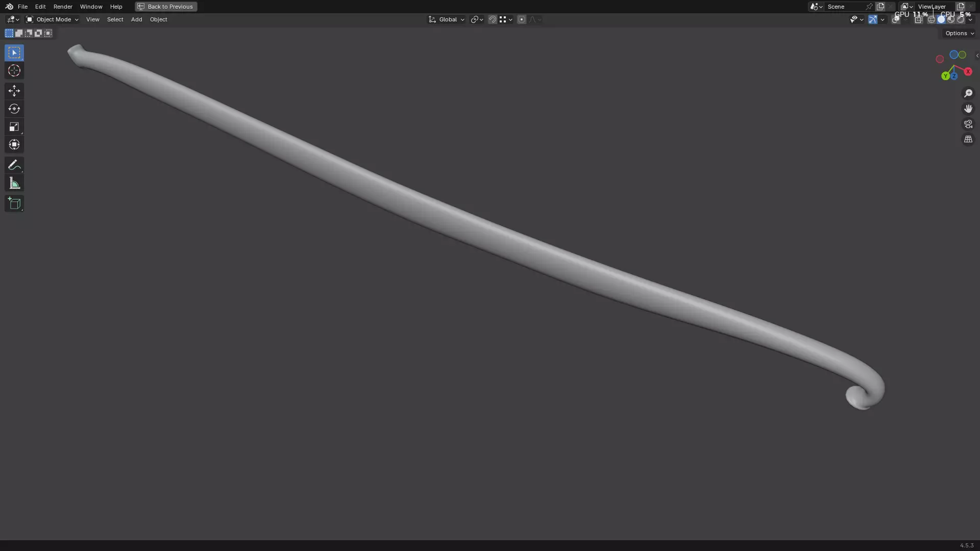Image resolution: width=980 pixels, height=551 pixels.
Task: Set selection mode to subtract
Action: [x=29, y=33]
